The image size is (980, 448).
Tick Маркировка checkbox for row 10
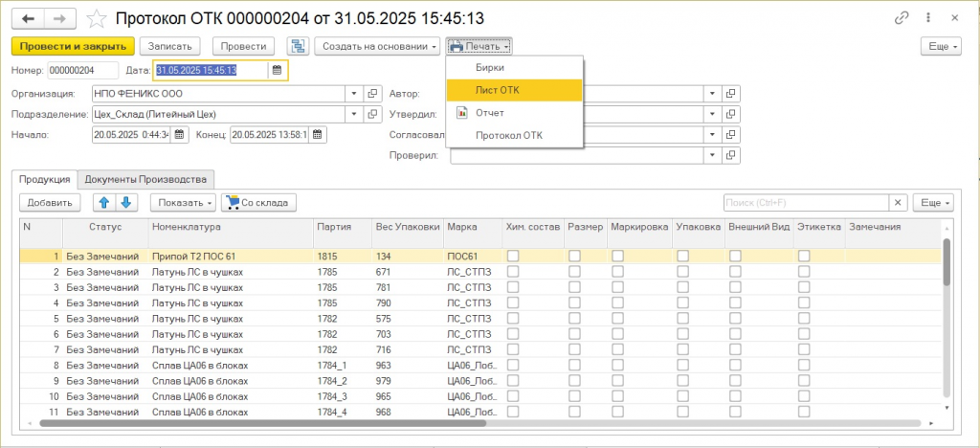click(x=617, y=396)
